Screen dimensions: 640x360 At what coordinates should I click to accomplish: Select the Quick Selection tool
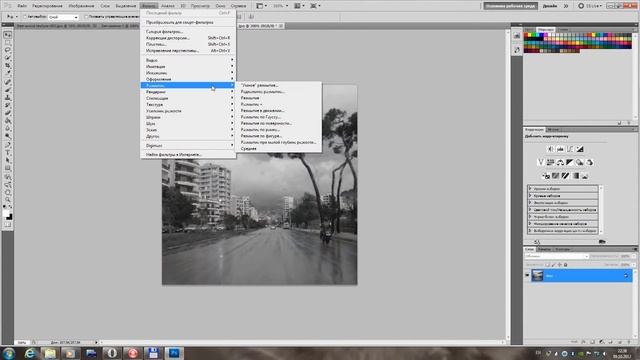click(x=7, y=58)
